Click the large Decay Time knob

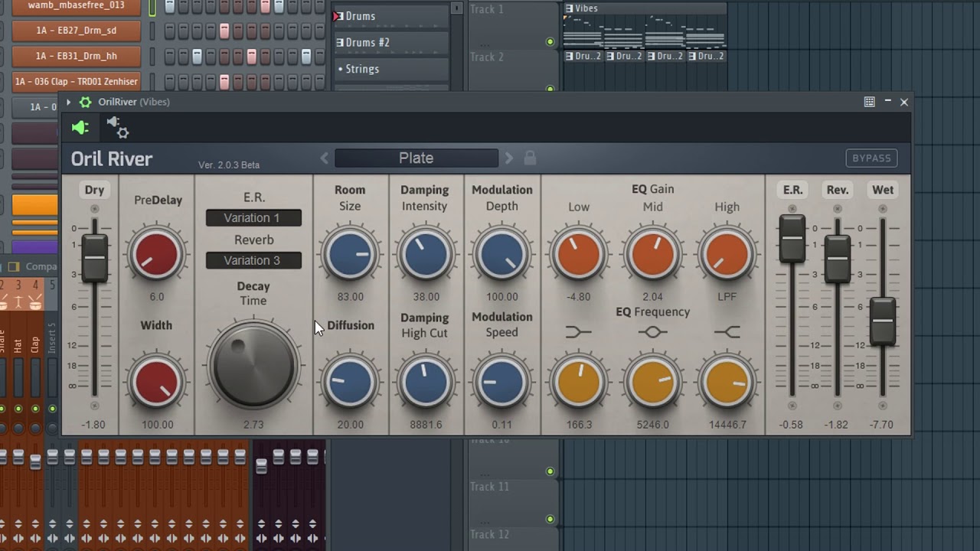point(253,365)
